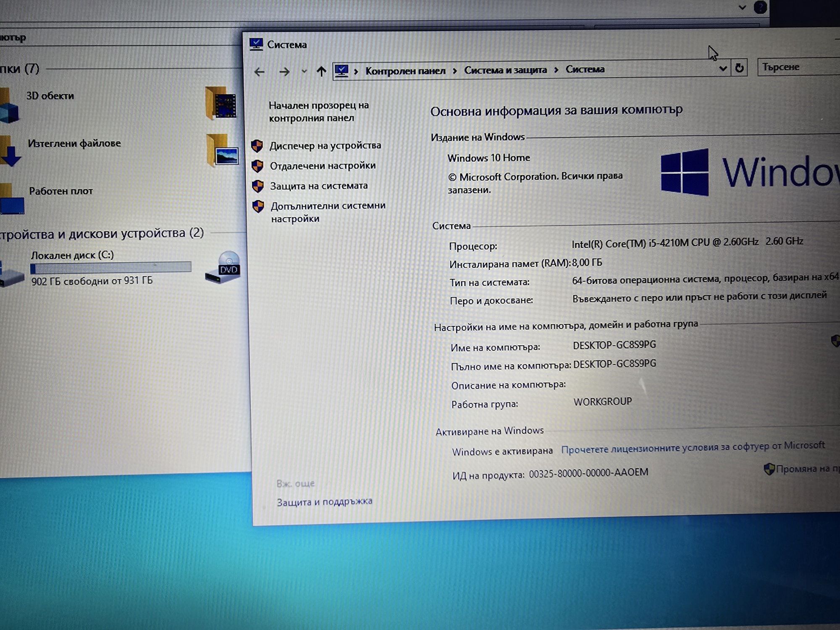Click the C: drive usage bar

(x=111, y=267)
